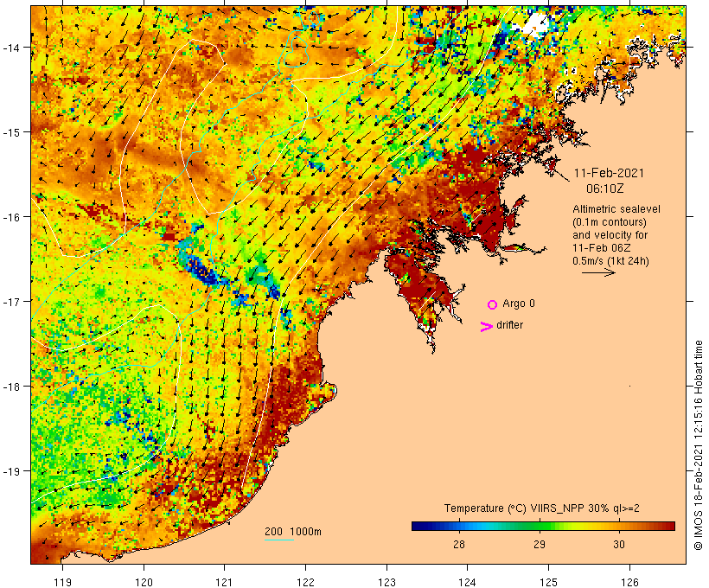Click latitude label -17 on the axis

(x=10, y=301)
